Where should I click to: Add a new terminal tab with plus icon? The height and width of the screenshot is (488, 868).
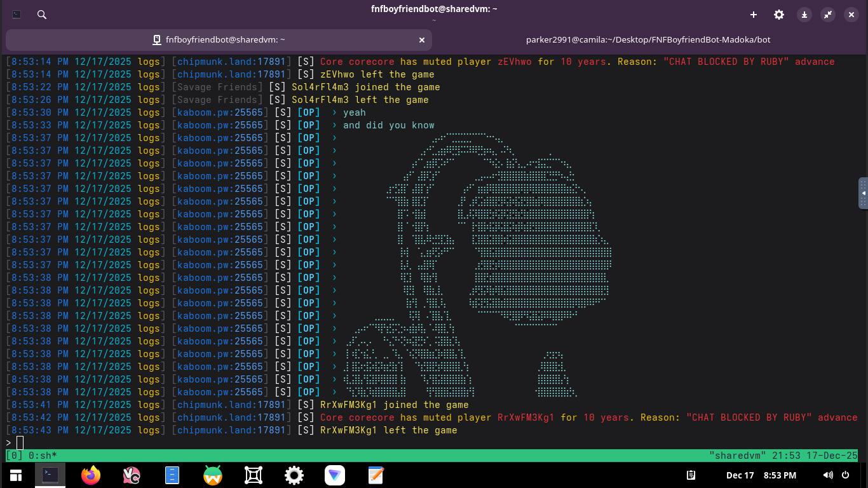tap(754, 15)
